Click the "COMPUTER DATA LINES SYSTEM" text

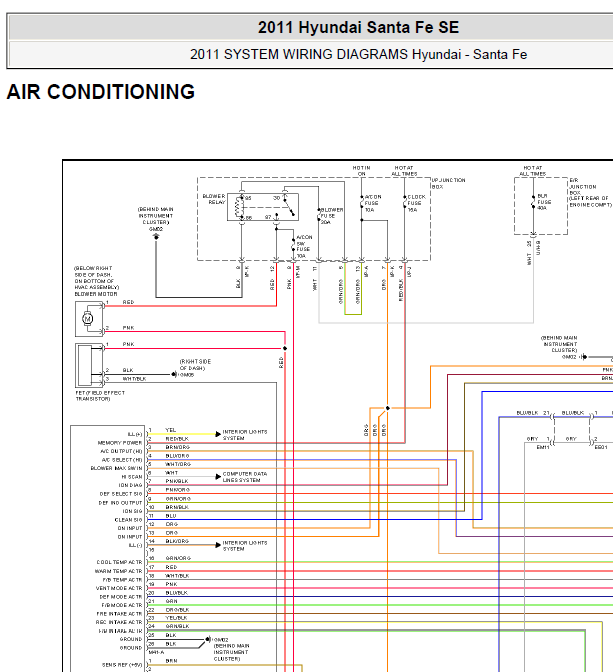(245, 477)
